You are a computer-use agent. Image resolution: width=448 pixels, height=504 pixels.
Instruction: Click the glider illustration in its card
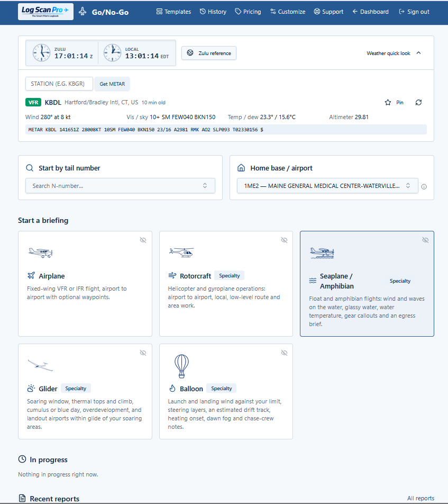point(41,365)
